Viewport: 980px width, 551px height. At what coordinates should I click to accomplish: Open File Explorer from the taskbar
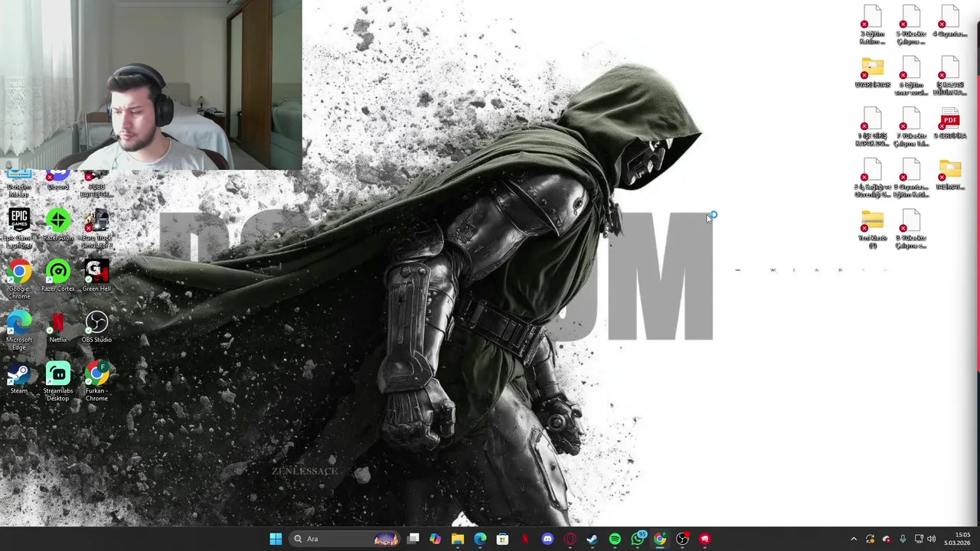coord(458,539)
